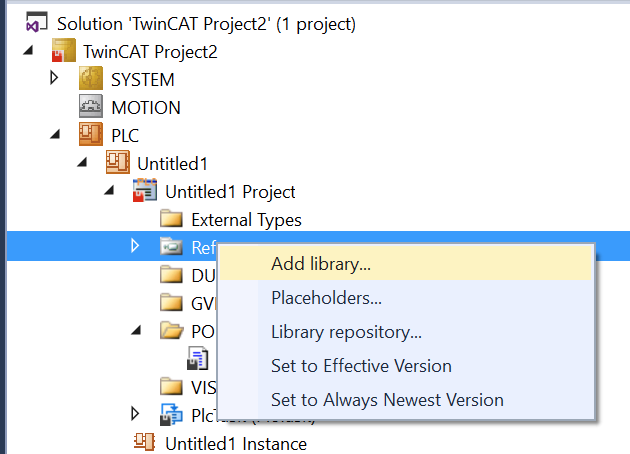Expand the SYSTEM tree node
630x454 pixels.
54,78
